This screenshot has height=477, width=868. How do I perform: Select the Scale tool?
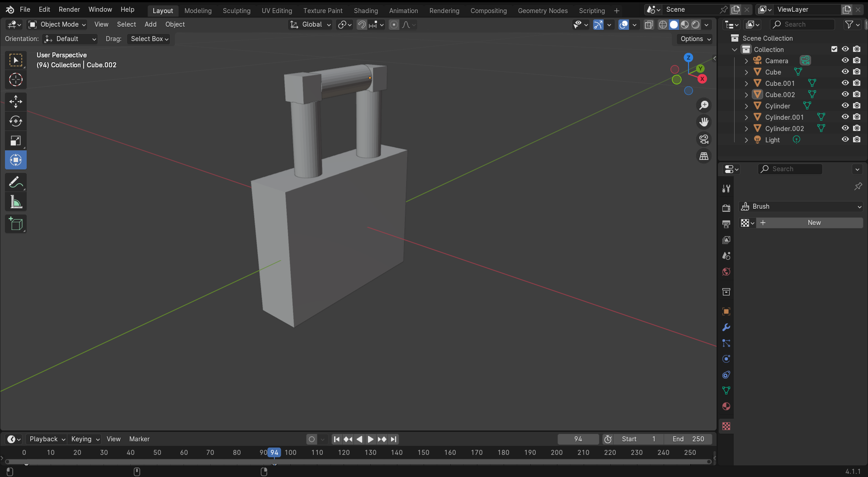[16, 140]
